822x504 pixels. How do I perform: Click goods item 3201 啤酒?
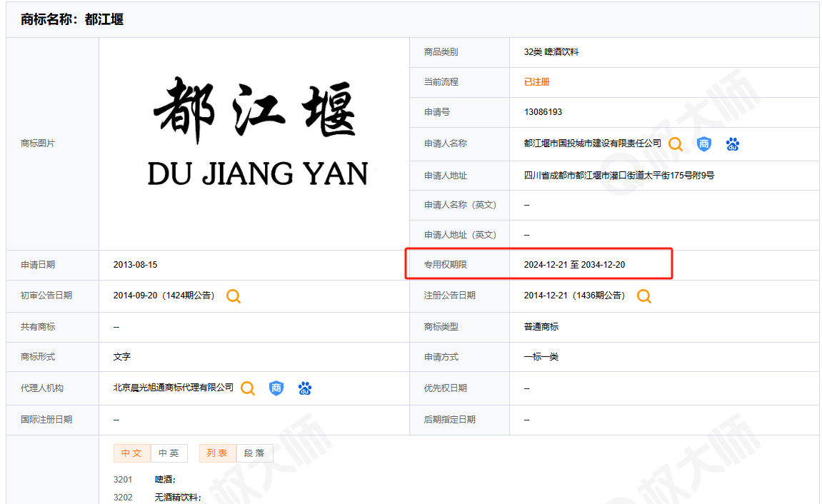145,480
